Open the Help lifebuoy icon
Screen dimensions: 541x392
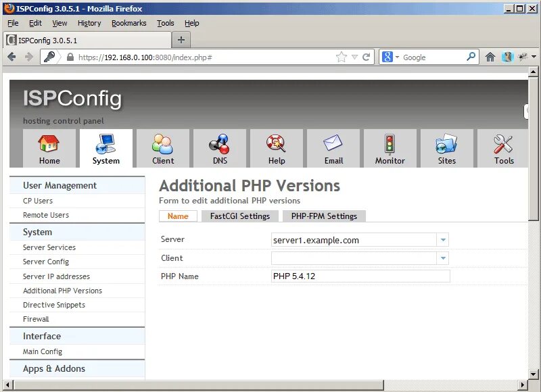tap(276, 143)
